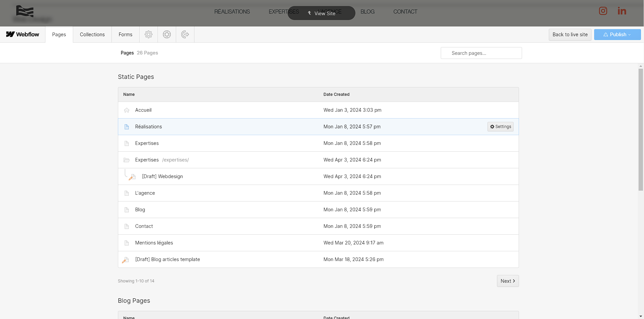This screenshot has height=319, width=644.
Task: Click the 26 Pages count label
Action: point(147,53)
